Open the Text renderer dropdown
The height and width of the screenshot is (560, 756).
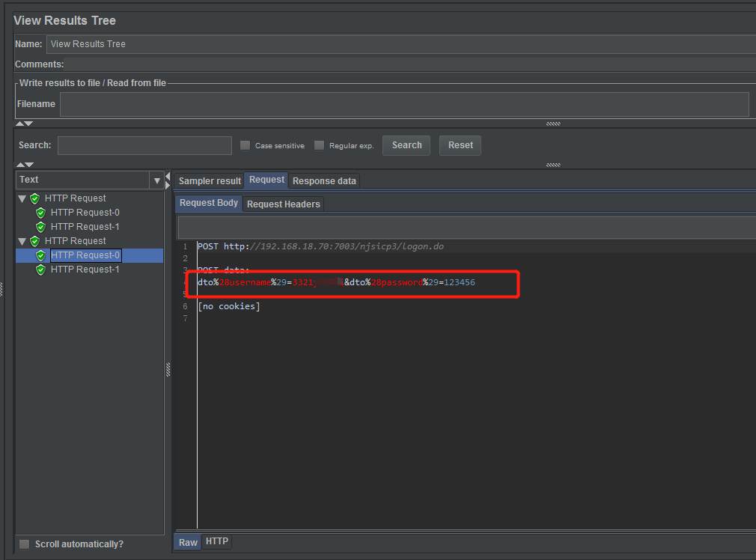click(x=156, y=180)
